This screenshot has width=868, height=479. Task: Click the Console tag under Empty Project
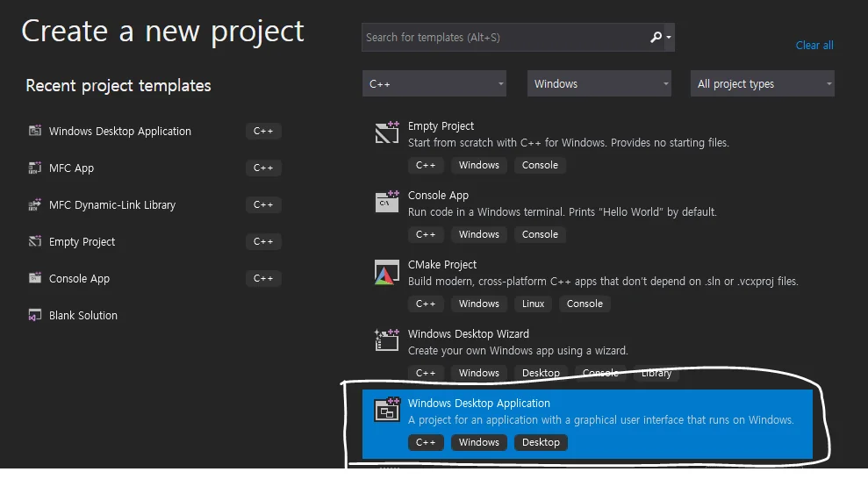click(540, 165)
